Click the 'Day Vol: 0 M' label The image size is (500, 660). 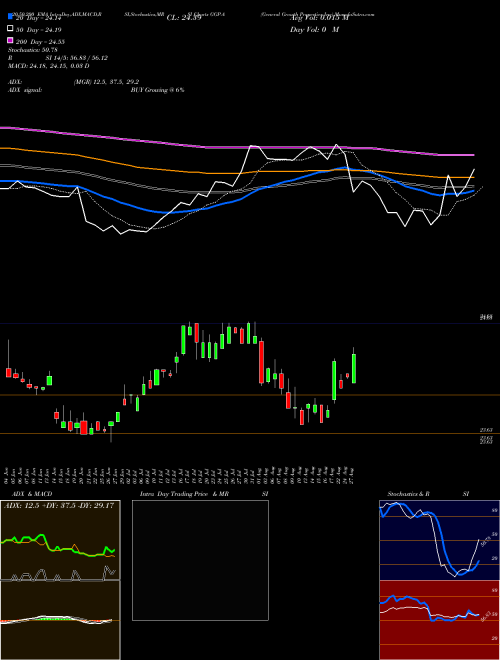pos(314,30)
